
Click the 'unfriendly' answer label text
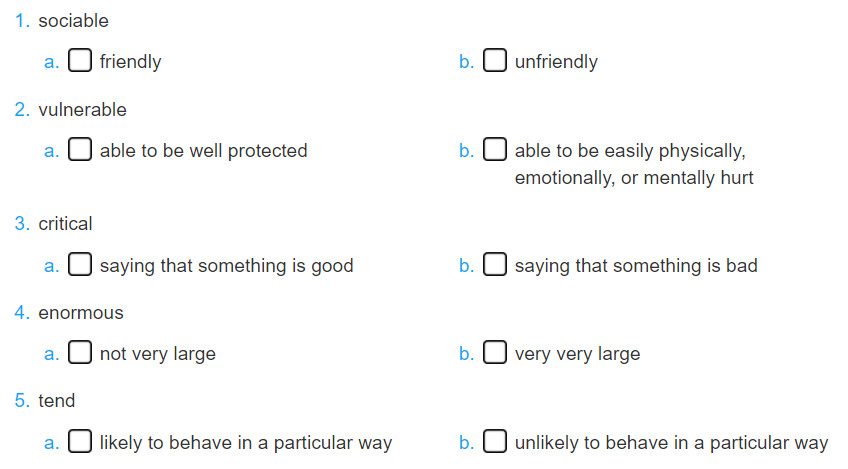(556, 62)
